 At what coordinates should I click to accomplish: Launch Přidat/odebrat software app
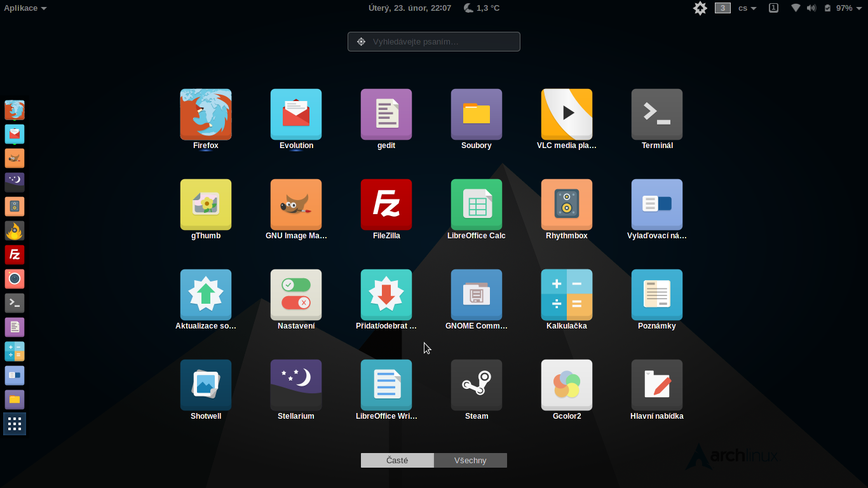click(386, 295)
